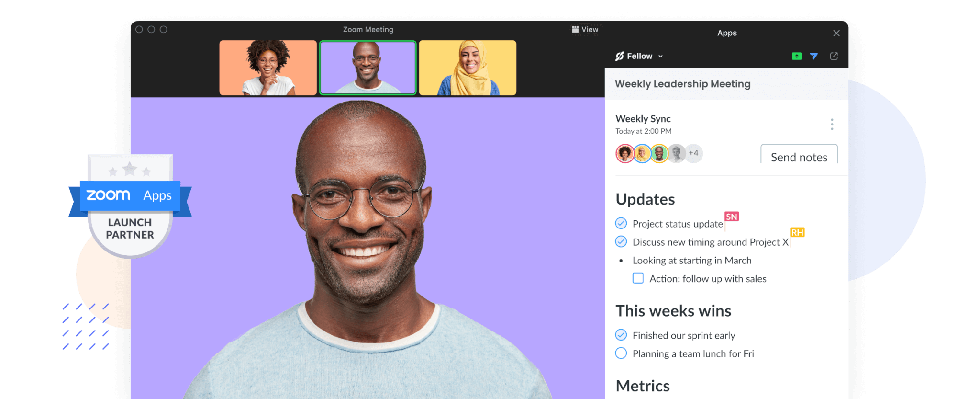Uncheck Finished our sprint early
This screenshot has height=399, width=980.
[x=621, y=335]
